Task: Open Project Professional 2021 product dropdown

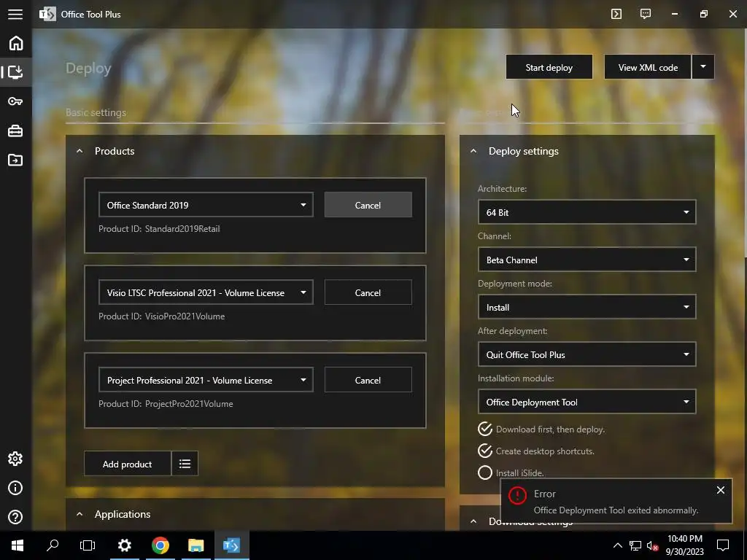Action: coord(206,380)
